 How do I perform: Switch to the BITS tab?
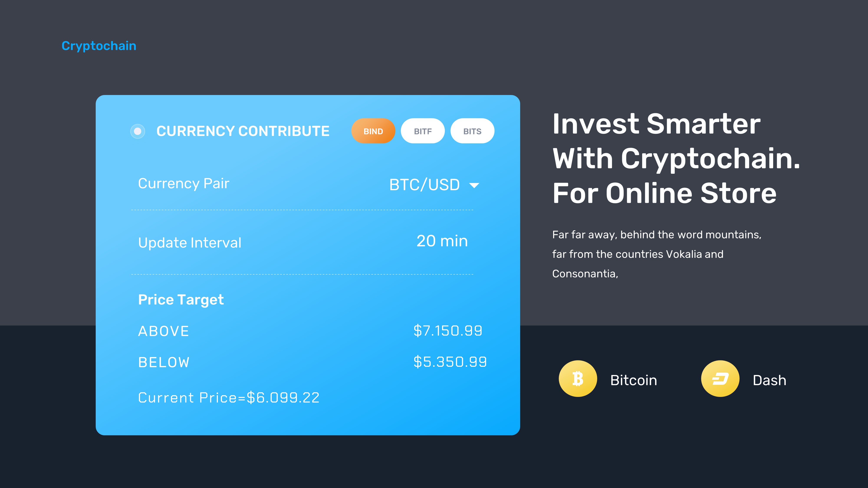point(472,131)
